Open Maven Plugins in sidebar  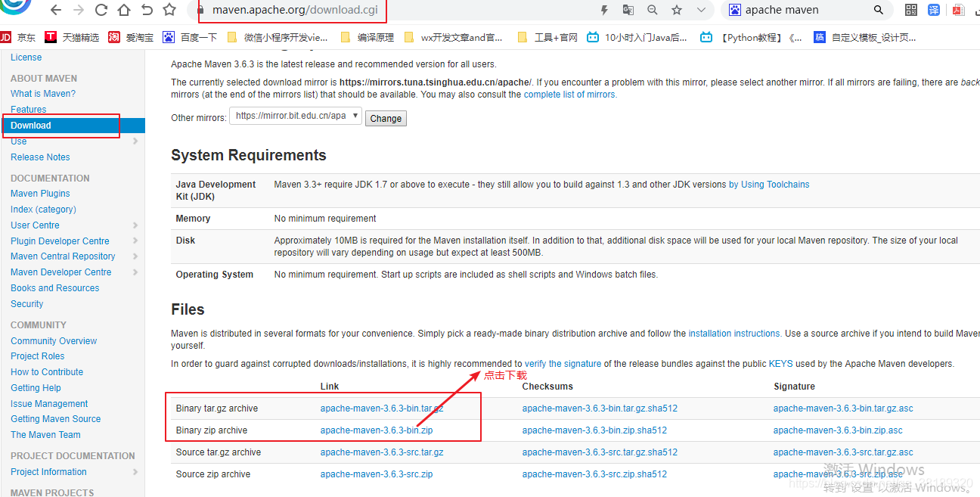(40, 194)
